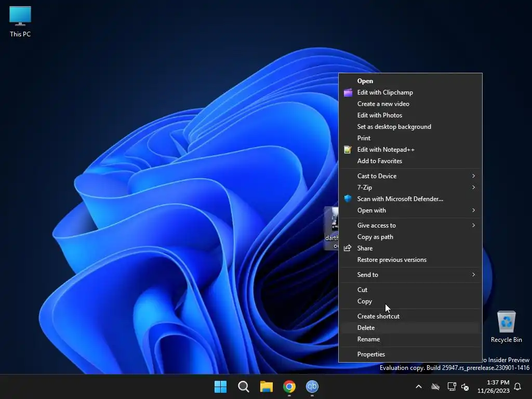Screen dimensions: 532x399
Task: Expand the 7-Zip submenu
Action: click(410, 187)
